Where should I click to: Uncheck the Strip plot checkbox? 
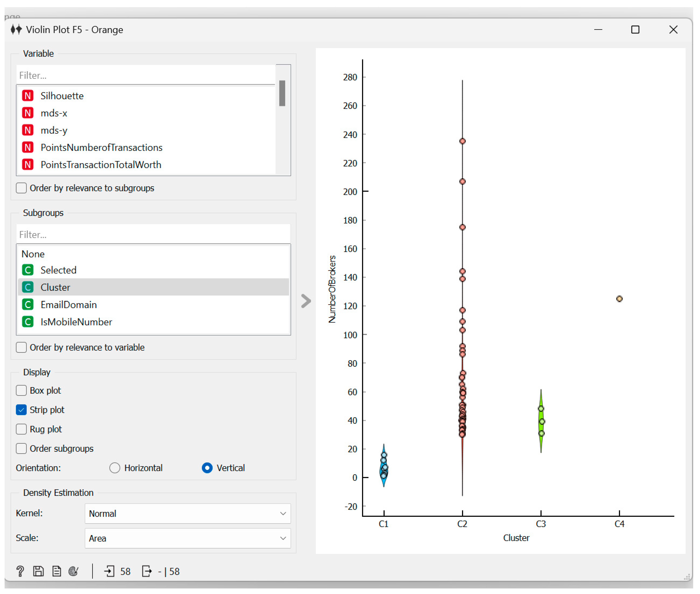tap(21, 410)
